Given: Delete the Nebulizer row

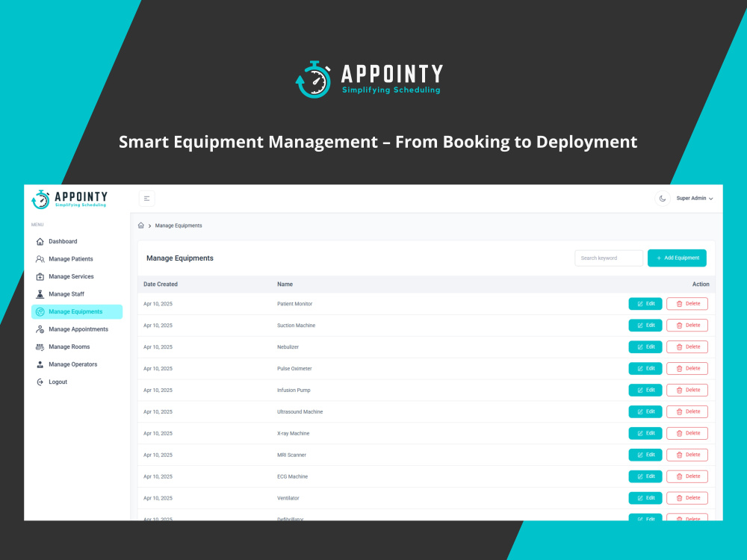Looking at the screenshot, I should [687, 347].
